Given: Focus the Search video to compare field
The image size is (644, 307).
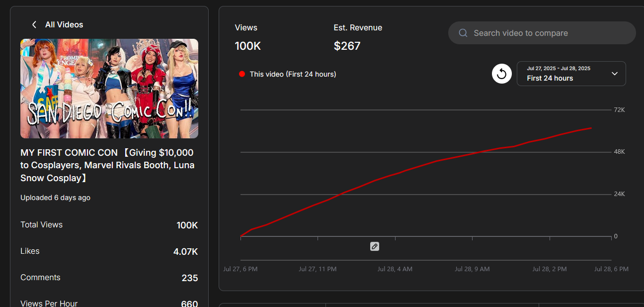Looking at the screenshot, I should click(542, 33).
